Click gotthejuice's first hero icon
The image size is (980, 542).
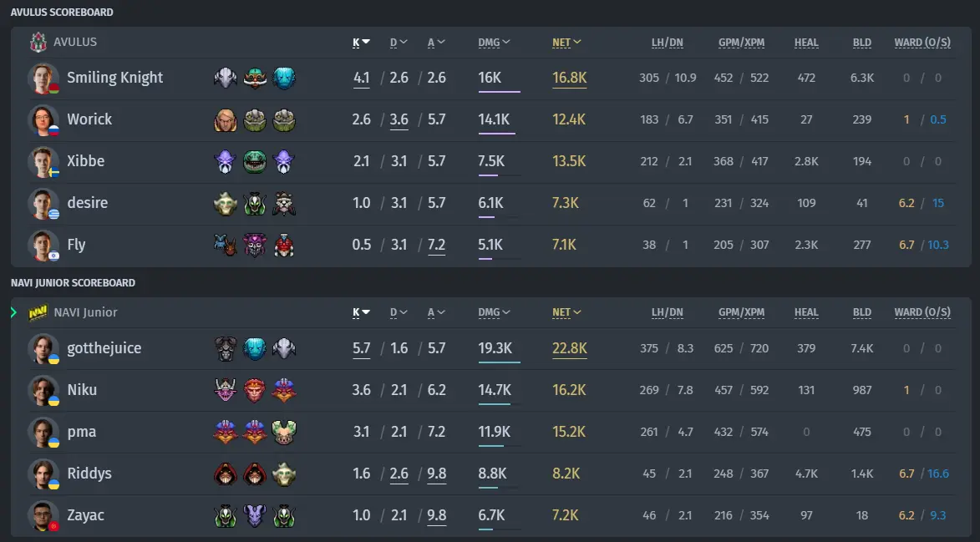point(226,348)
